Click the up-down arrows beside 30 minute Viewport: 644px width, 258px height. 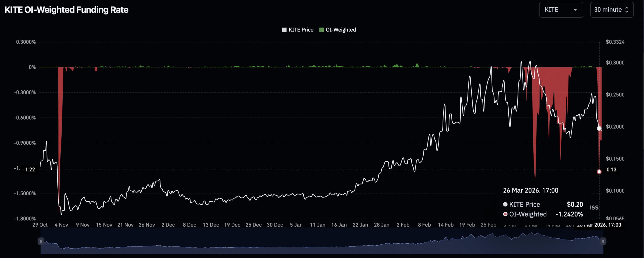[x=627, y=10]
